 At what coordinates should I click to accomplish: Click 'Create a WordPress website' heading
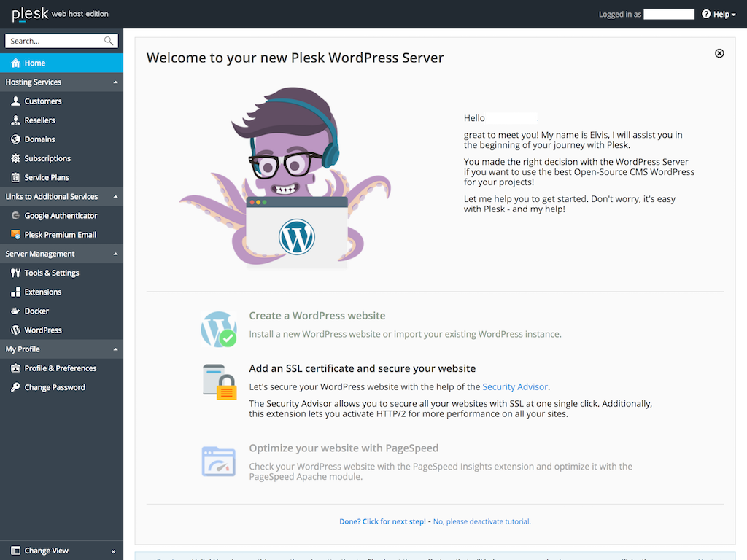(x=317, y=316)
